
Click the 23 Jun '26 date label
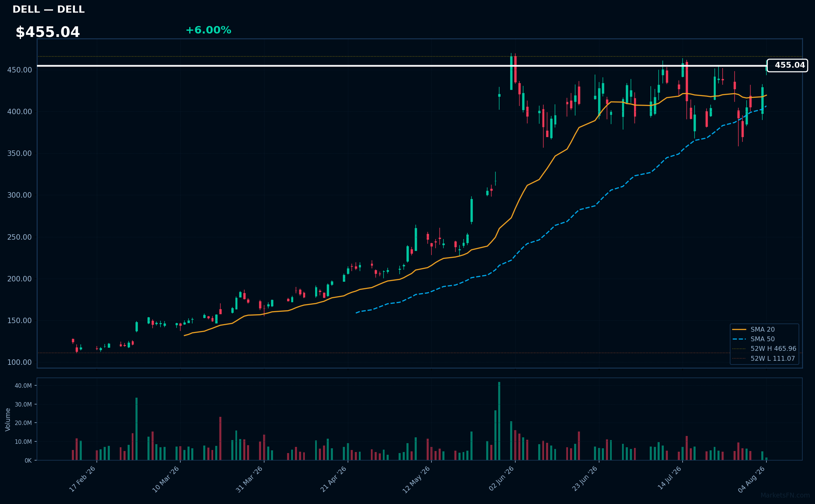(585, 479)
